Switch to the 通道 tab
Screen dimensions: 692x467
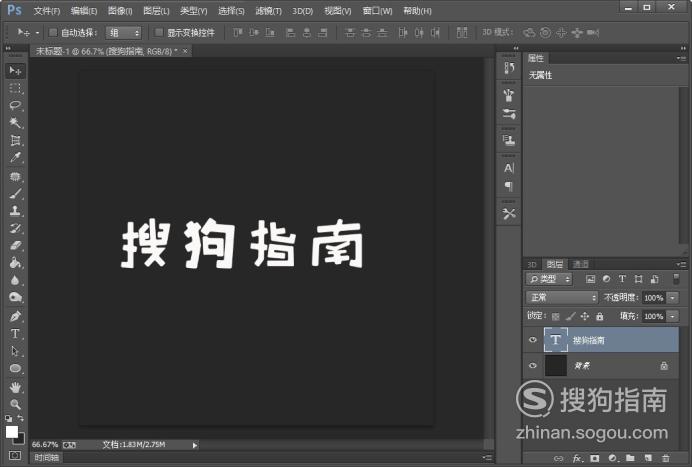(x=581, y=264)
